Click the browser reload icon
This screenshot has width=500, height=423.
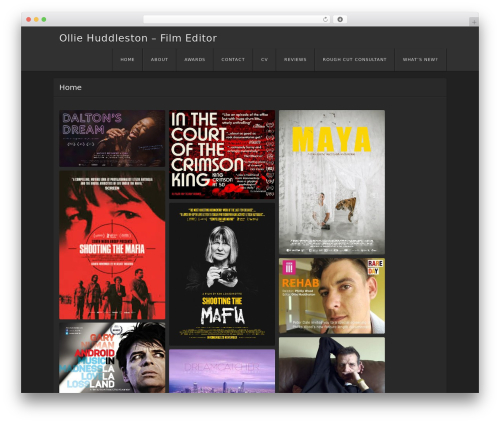(325, 19)
